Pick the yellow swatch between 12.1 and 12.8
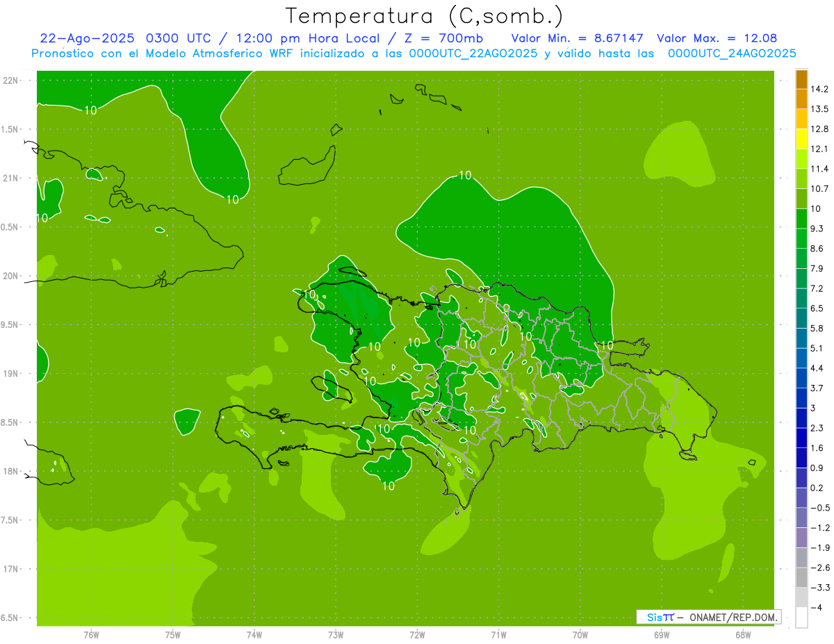This screenshot has width=834, height=644. [801, 139]
